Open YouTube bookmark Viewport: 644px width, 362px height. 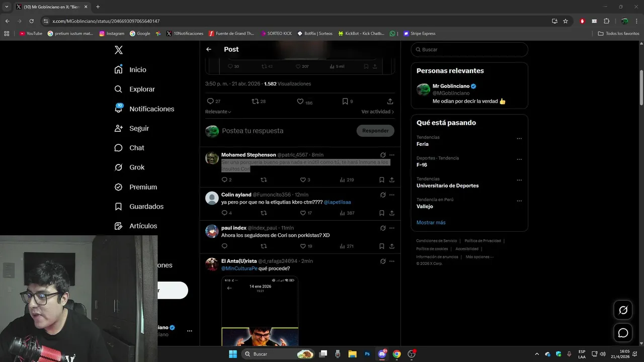(31, 34)
